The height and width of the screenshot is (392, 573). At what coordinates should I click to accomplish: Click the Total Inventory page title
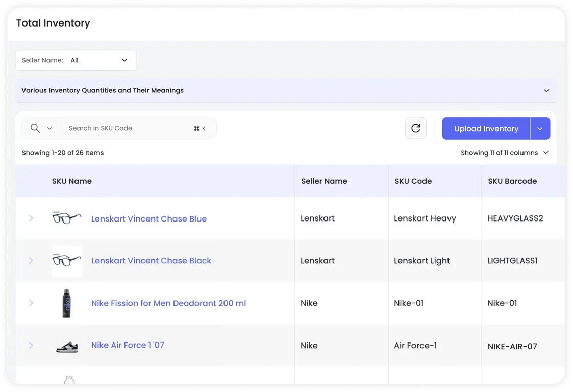click(x=53, y=23)
